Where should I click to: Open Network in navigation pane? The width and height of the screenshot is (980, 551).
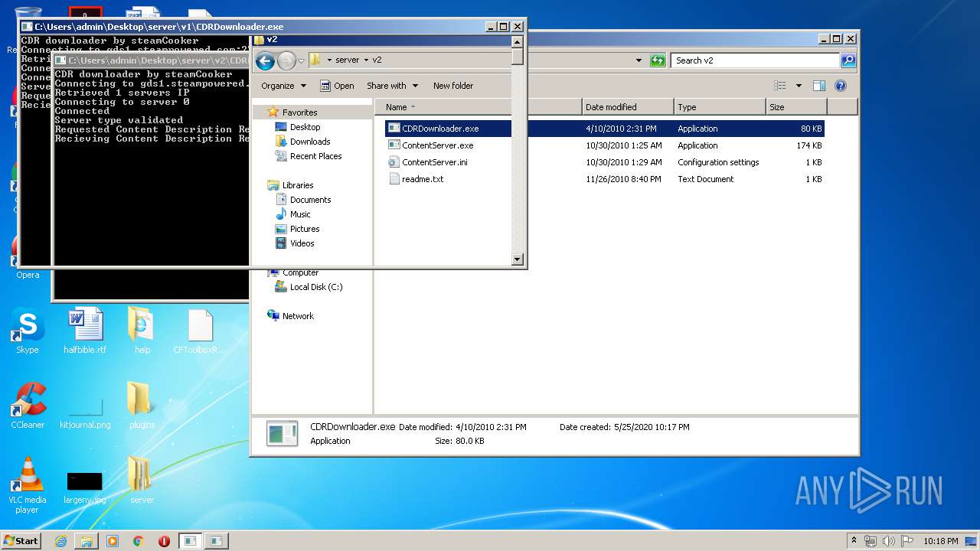[x=298, y=316]
